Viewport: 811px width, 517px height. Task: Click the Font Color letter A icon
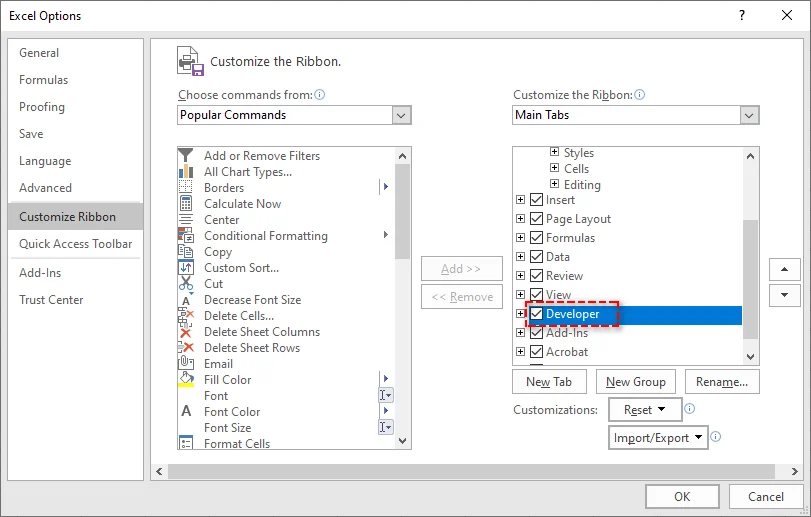coord(185,412)
